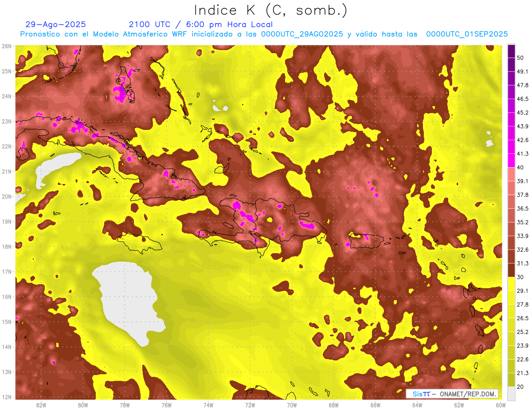Click the colorbar value "45.2"
Viewport: 532px width, 411px height.
click(522, 113)
